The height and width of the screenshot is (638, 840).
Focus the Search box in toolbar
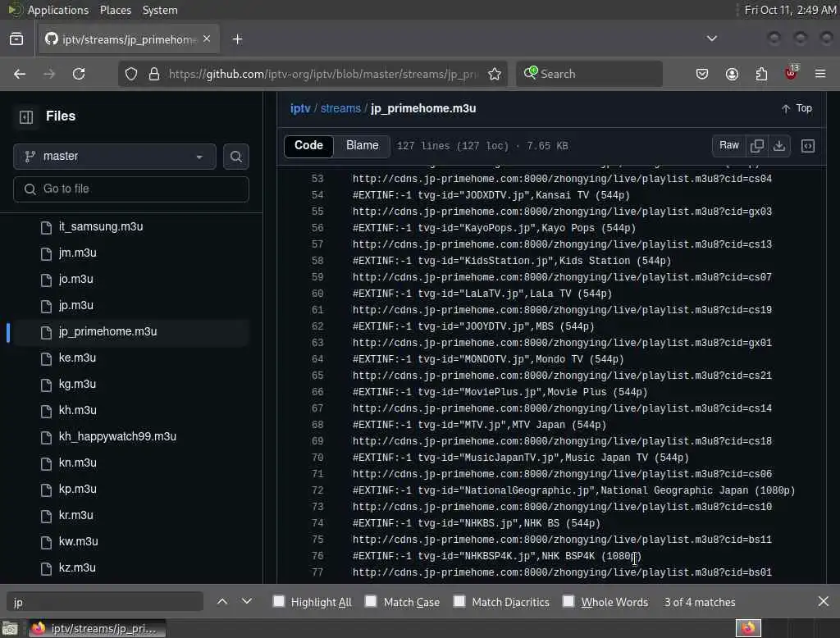(589, 74)
